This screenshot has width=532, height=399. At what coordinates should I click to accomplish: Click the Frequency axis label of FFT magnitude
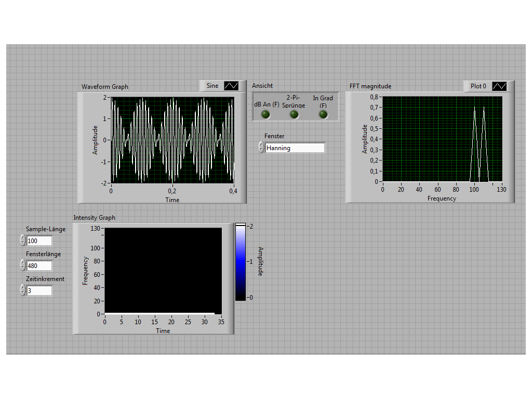[x=442, y=198]
